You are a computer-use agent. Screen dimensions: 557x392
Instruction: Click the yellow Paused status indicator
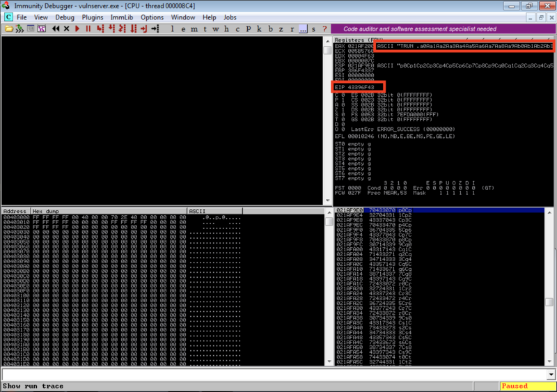(x=528, y=386)
